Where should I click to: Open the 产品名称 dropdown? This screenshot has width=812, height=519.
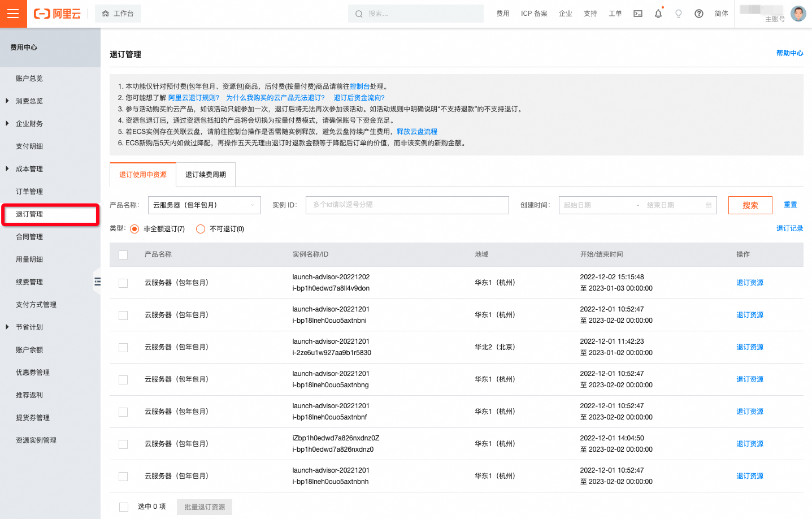pyautogui.click(x=205, y=205)
